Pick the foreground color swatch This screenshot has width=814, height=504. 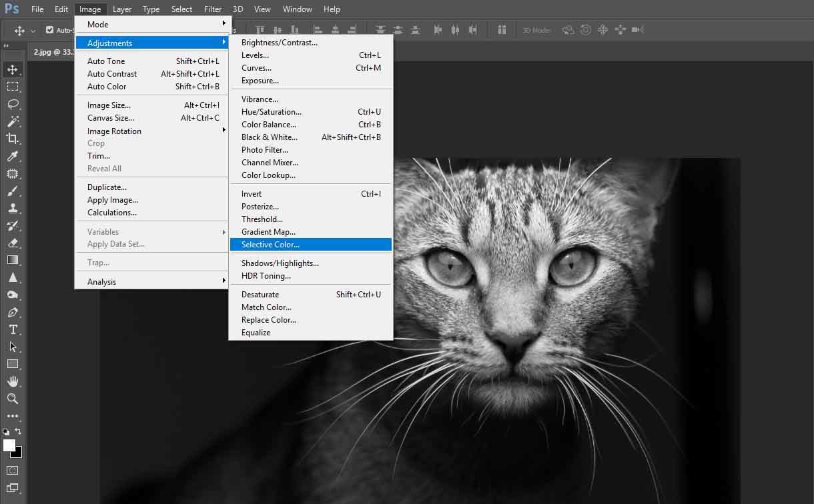[x=9, y=445]
